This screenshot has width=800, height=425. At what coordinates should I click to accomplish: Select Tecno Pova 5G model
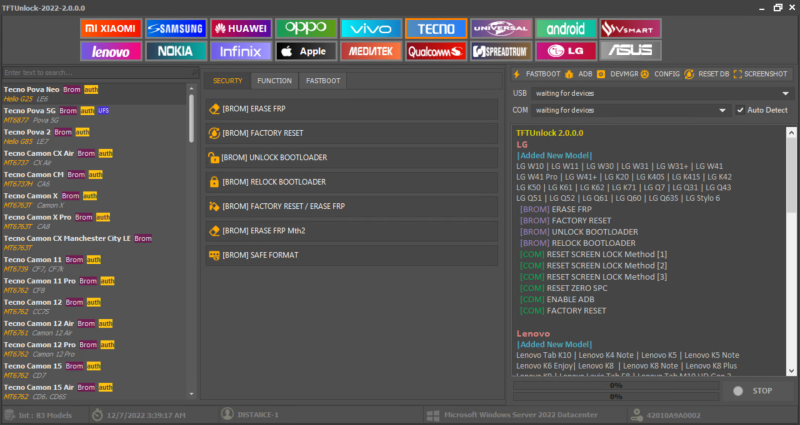tap(95, 115)
